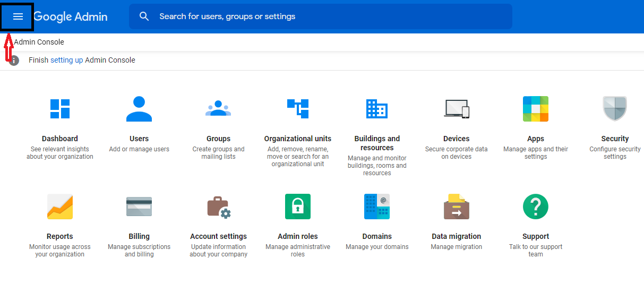
Task: Open the Dashboard tile icon
Action: tap(60, 109)
